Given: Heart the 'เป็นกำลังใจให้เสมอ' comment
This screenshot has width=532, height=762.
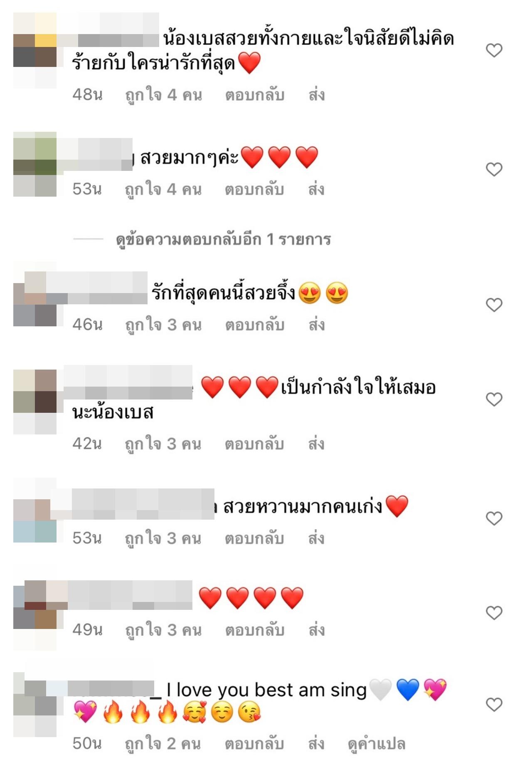Looking at the screenshot, I should [x=494, y=399].
